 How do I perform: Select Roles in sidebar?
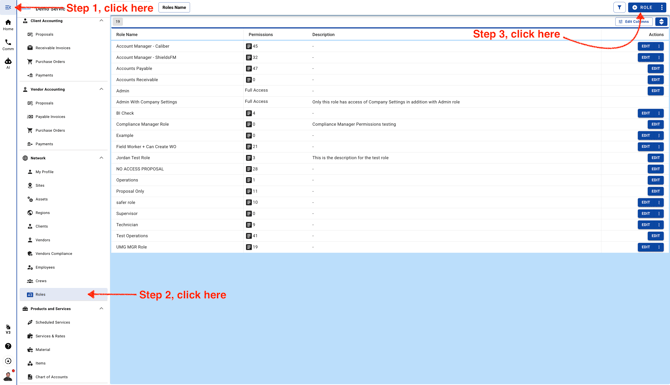64,294
